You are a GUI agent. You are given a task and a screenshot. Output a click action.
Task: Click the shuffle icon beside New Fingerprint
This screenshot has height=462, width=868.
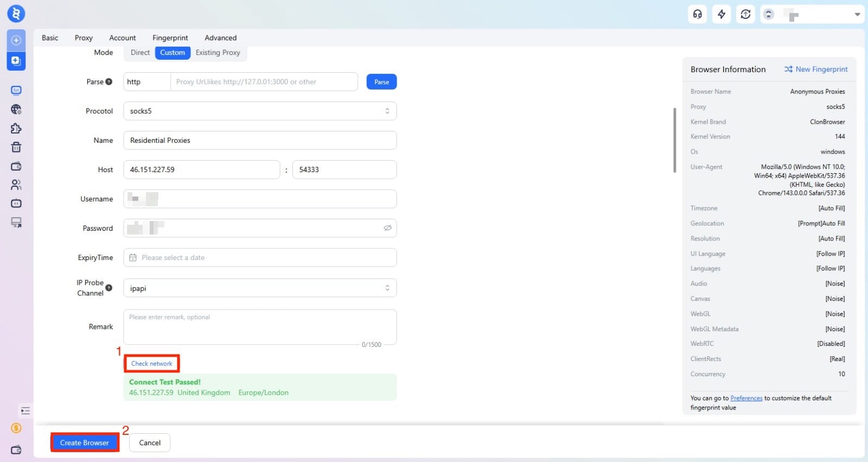point(788,69)
